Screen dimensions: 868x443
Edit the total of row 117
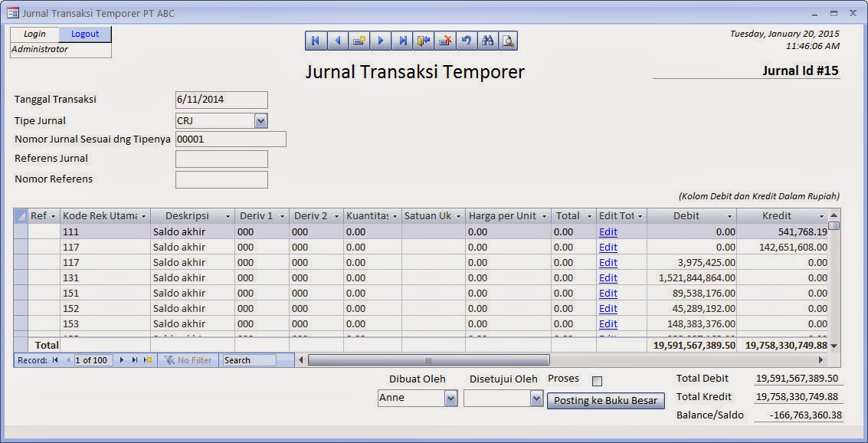(608, 247)
